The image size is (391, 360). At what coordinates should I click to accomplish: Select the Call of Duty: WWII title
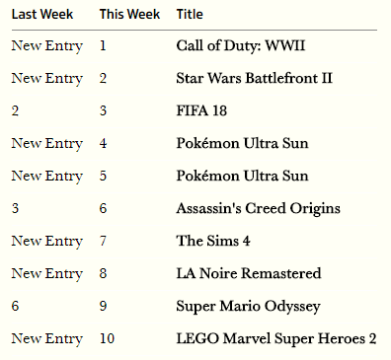click(241, 46)
